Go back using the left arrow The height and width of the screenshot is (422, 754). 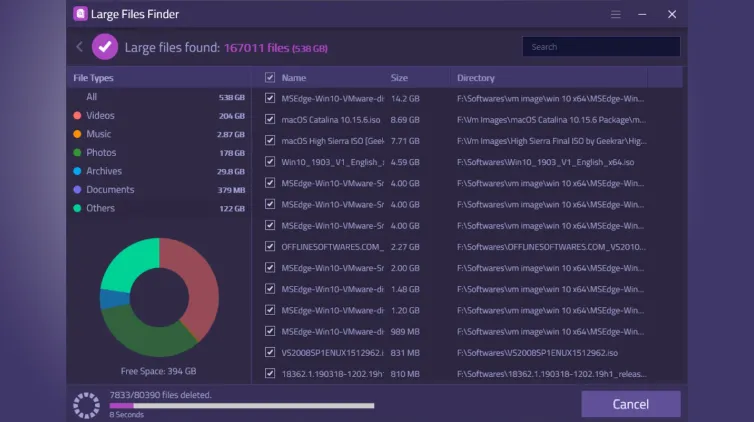coord(79,47)
